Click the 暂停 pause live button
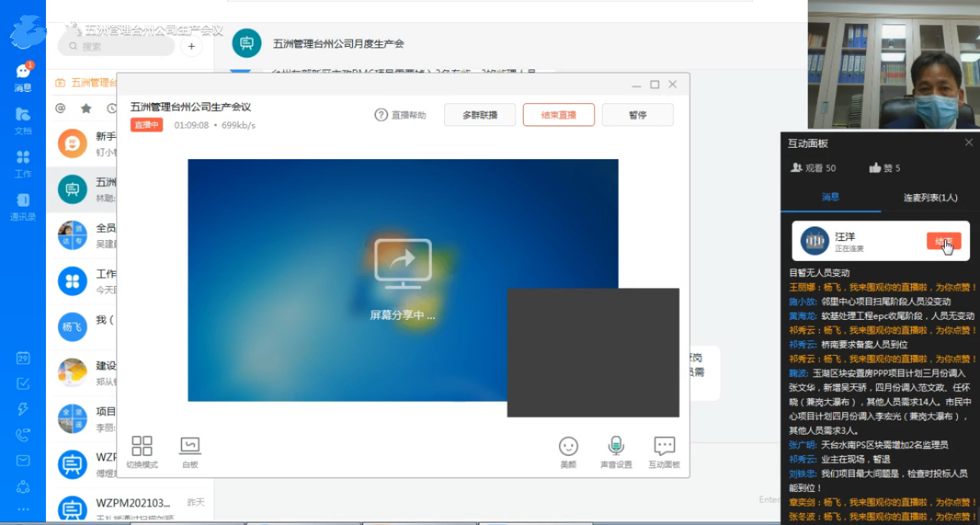980x525 pixels. [x=637, y=115]
